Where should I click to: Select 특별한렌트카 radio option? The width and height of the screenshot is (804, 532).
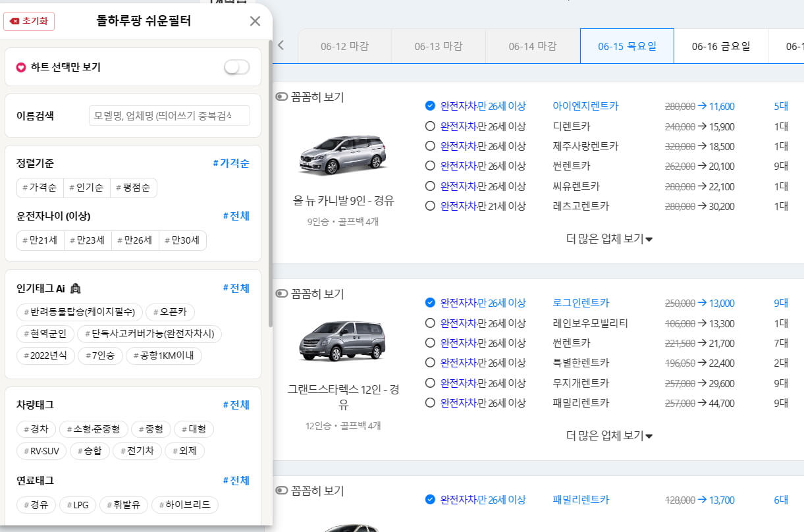(430, 363)
